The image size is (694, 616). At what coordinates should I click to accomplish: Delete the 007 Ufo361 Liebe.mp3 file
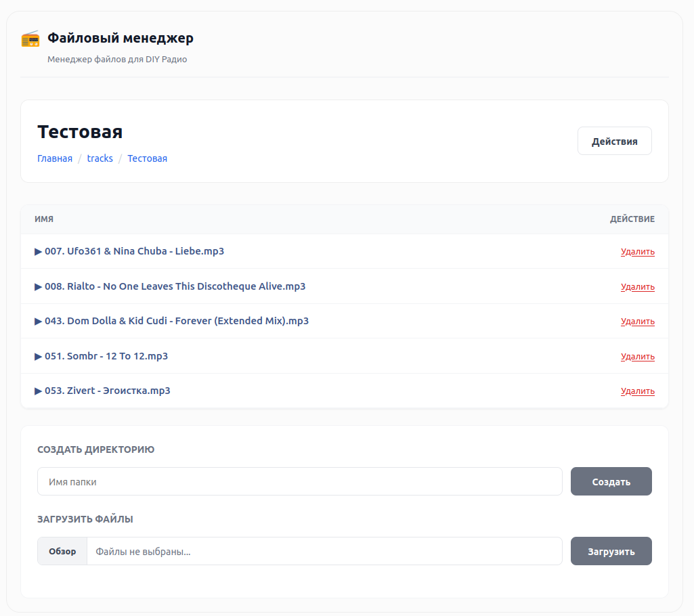(x=637, y=252)
